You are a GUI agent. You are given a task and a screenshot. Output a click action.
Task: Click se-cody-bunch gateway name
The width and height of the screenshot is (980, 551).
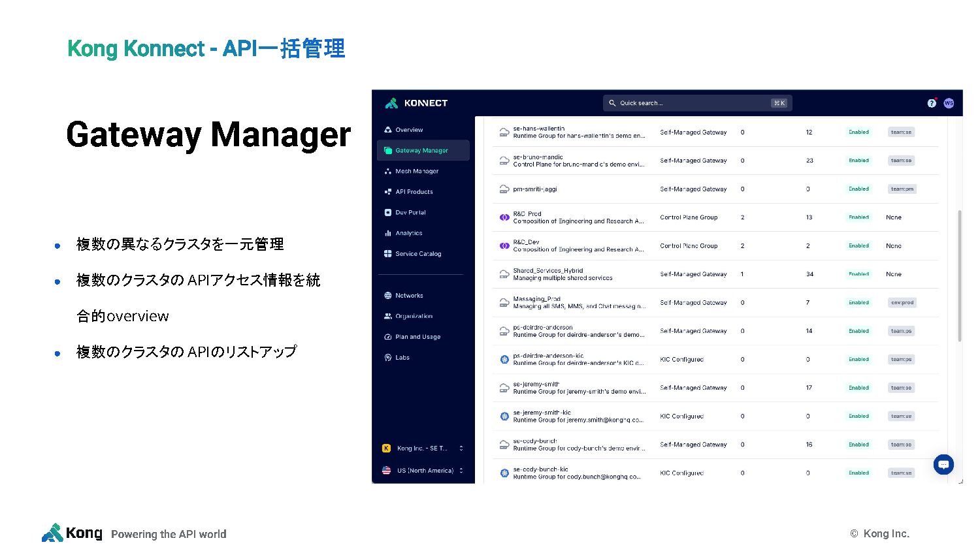tap(534, 441)
